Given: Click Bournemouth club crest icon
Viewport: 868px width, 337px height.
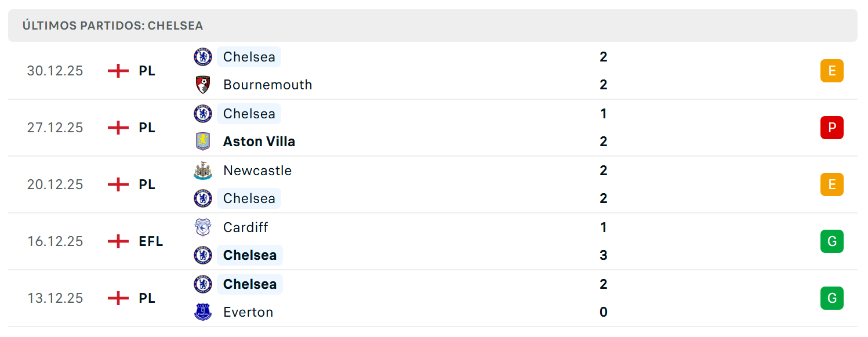Looking at the screenshot, I should click(x=203, y=85).
